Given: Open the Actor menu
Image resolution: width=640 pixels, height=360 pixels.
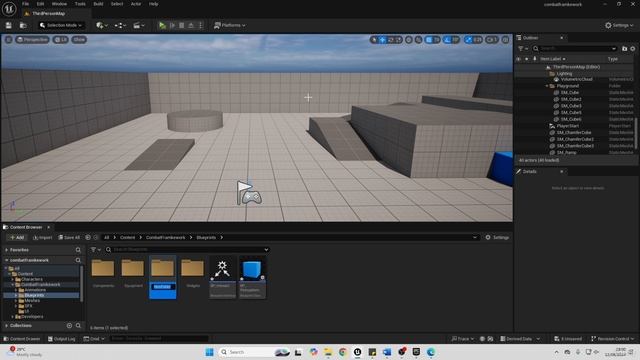Looking at the screenshot, I should coord(136,4).
